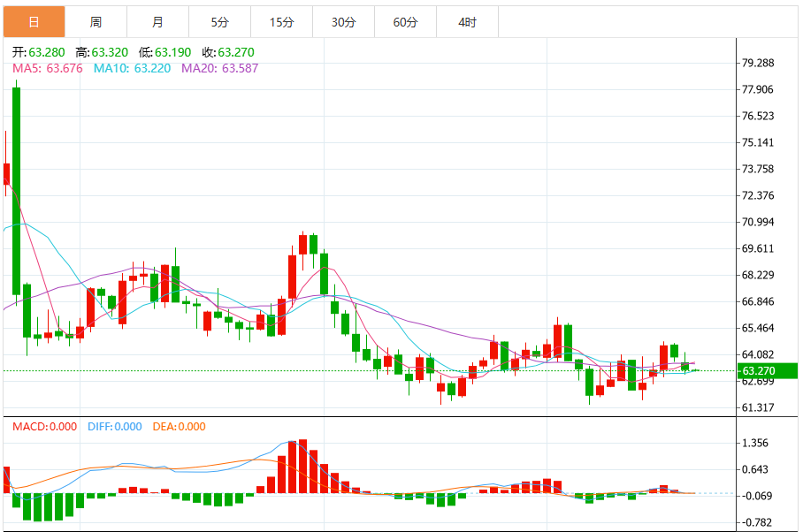Click the MA20 moving average label
The image size is (803, 532).
pyautogui.click(x=219, y=68)
